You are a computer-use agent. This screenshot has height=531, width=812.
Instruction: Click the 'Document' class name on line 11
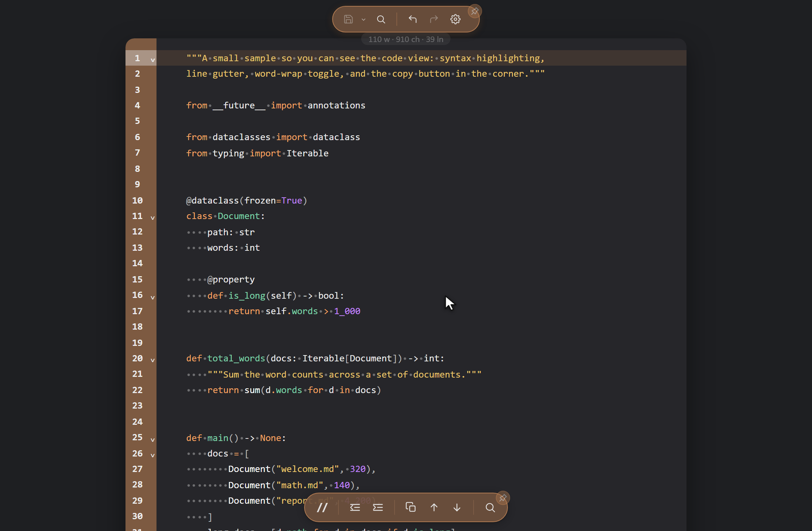pyautogui.click(x=239, y=216)
